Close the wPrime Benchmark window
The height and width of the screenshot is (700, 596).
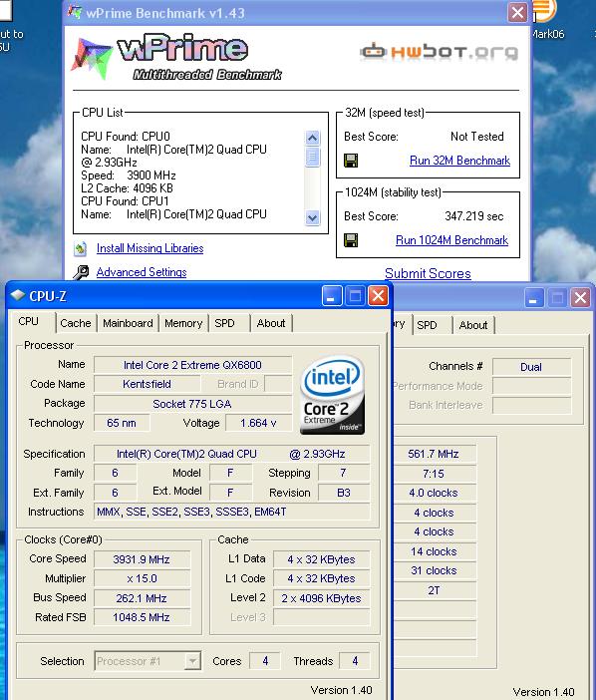(517, 13)
